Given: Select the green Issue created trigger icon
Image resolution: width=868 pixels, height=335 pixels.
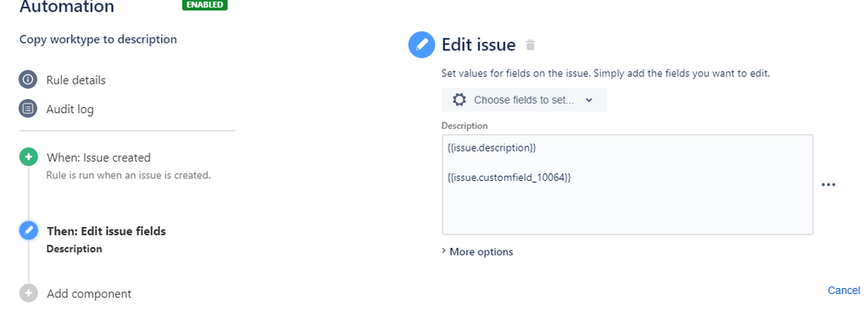Looking at the screenshot, I should [x=28, y=157].
